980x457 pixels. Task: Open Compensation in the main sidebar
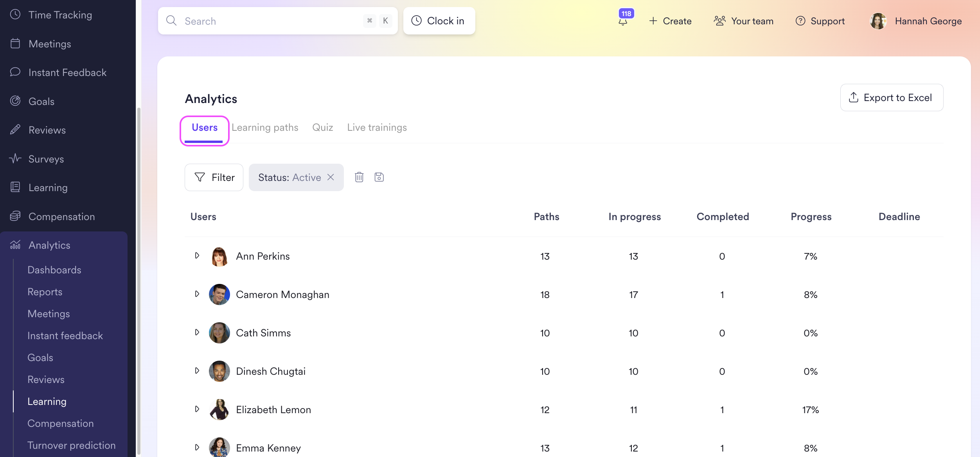tap(62, 217)
